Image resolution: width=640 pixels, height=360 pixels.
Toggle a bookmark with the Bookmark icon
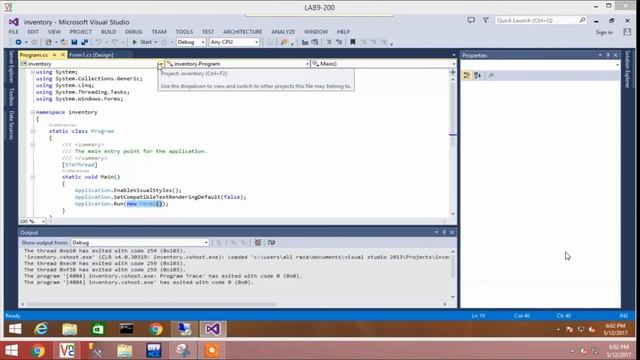353,42
